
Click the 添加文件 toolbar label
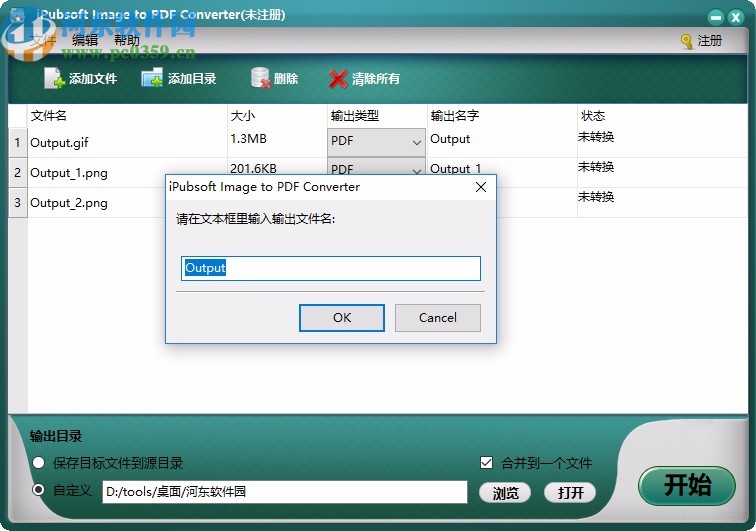(93, 79)
